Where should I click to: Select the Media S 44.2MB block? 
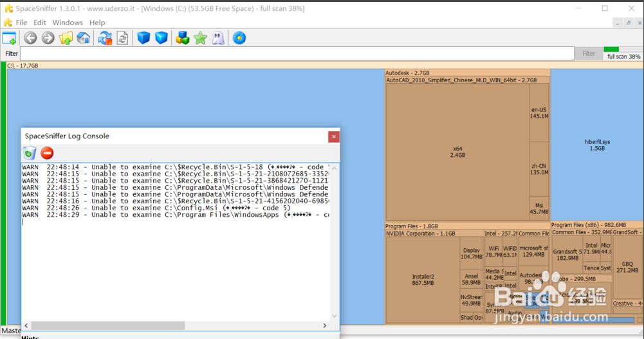(494, 274)
